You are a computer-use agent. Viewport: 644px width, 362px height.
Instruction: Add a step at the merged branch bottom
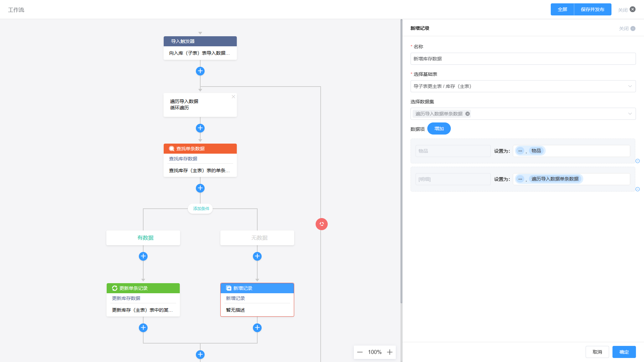200,355
